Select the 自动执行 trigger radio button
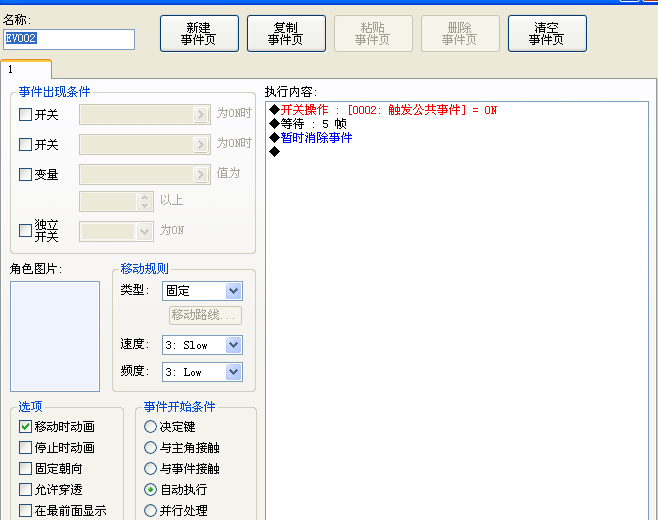The height and width of the screenshot is (520, 658). tap(150, 489)
